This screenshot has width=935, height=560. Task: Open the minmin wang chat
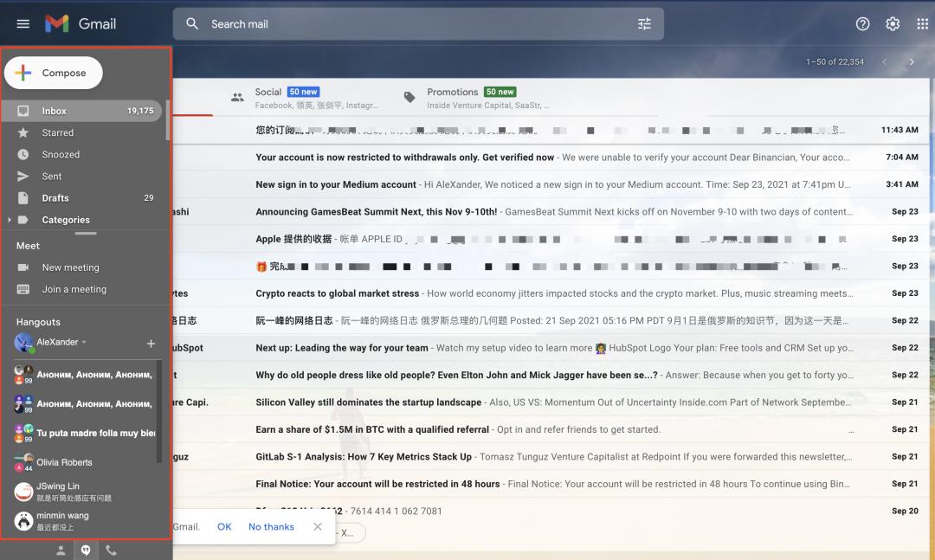[x=84, y=521]
